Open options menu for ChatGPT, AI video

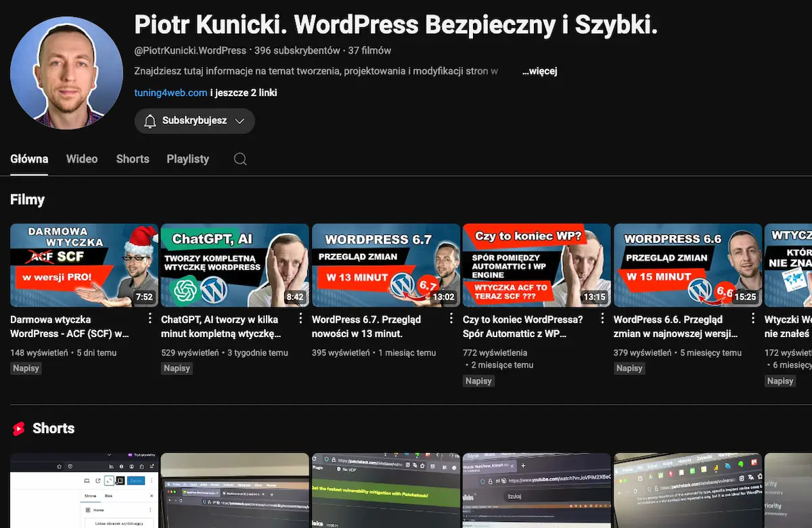tap(301, 319)
